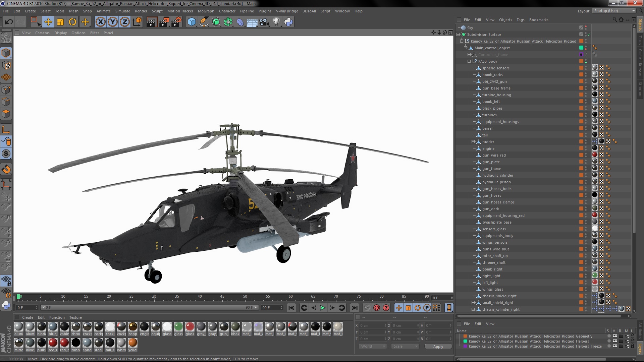Expand small_shield_right node
The height and width of the screenshot is (362, 644).
[473, 303]
